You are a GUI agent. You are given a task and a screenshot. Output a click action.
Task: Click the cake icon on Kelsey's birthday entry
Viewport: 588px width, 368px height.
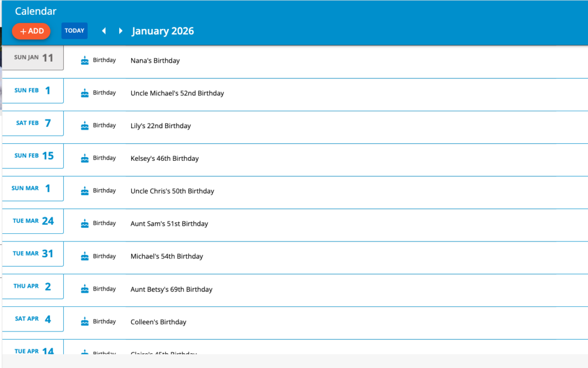point(85,158)
